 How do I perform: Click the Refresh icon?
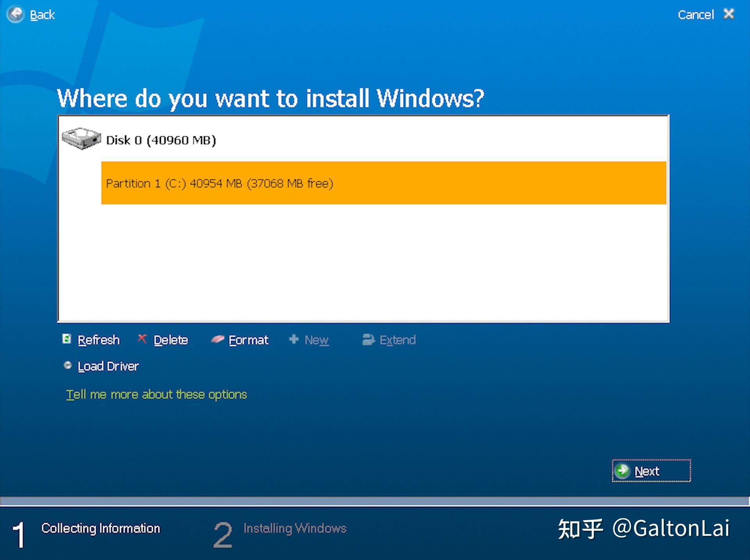point(67,339)
